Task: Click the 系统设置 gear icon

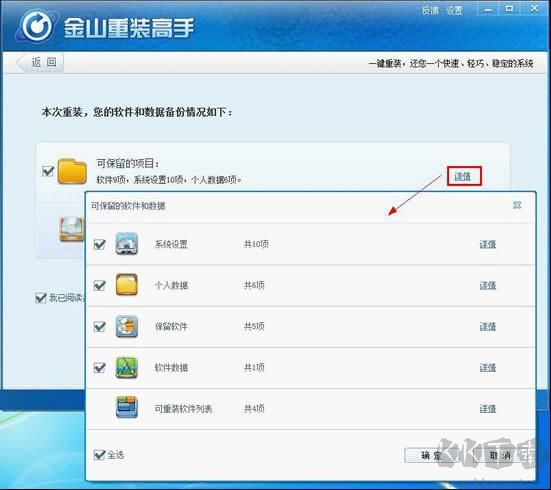Action: [127, 243]
